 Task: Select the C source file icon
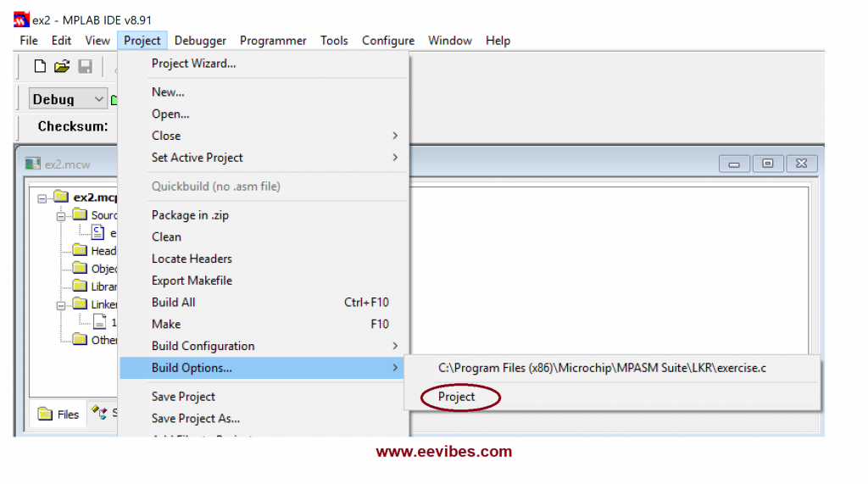pos(98,232)
